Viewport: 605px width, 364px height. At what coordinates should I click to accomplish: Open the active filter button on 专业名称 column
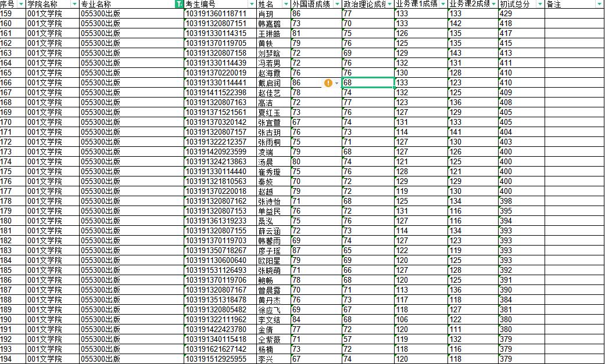pyautogui.click(x=179, y=4)
